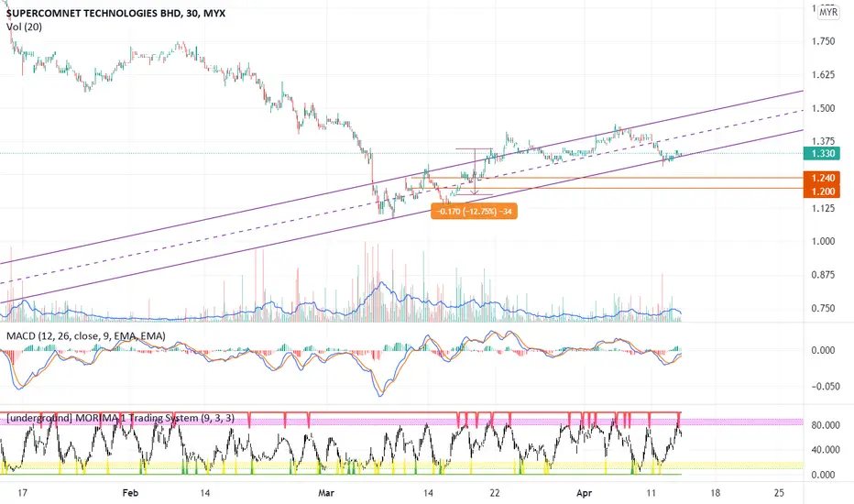This screenshot has width=854, height=504.
Task: Click the 80.000 oscillator axis value
Action: (825, 425)
